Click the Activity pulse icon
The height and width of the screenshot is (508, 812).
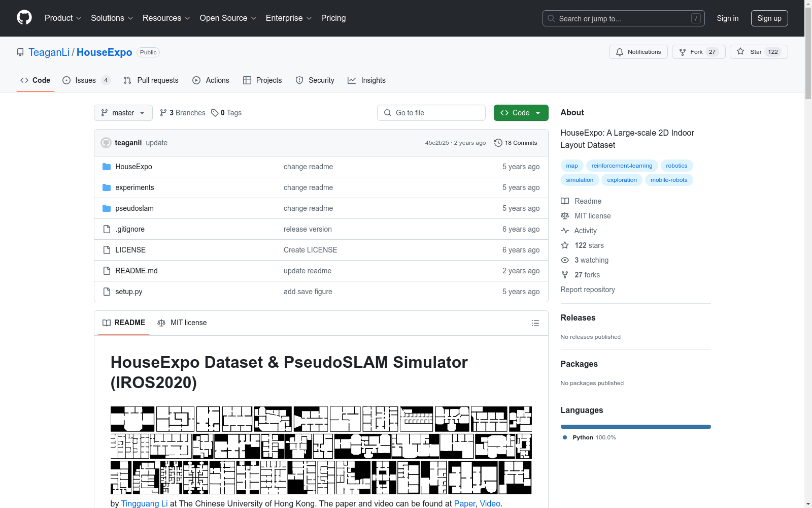point(565,231)
